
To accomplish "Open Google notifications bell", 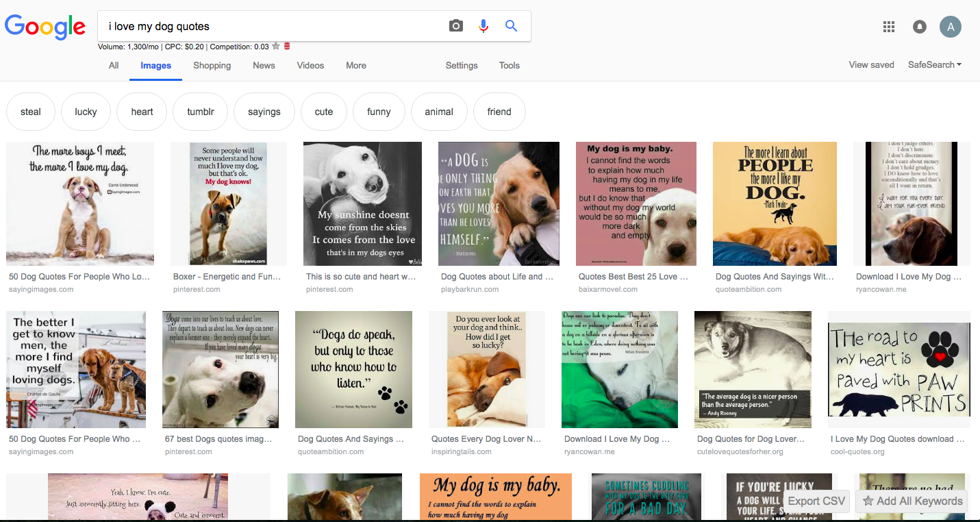I will pyautogui.click(x=920, y=27).
